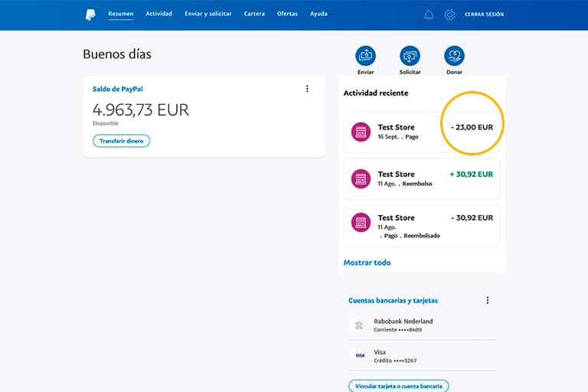Open the Ayuda menu
The image size is (588, 392).
click(318, 14)
